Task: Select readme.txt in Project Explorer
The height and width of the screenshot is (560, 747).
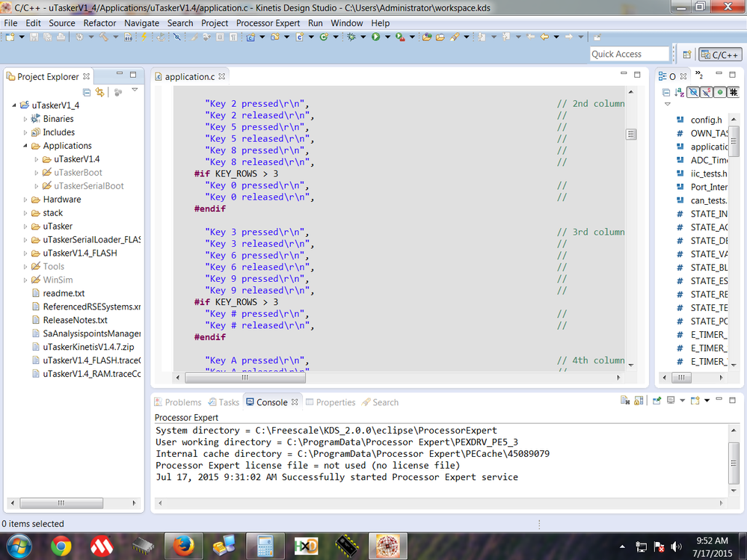Action: (64, 293)
